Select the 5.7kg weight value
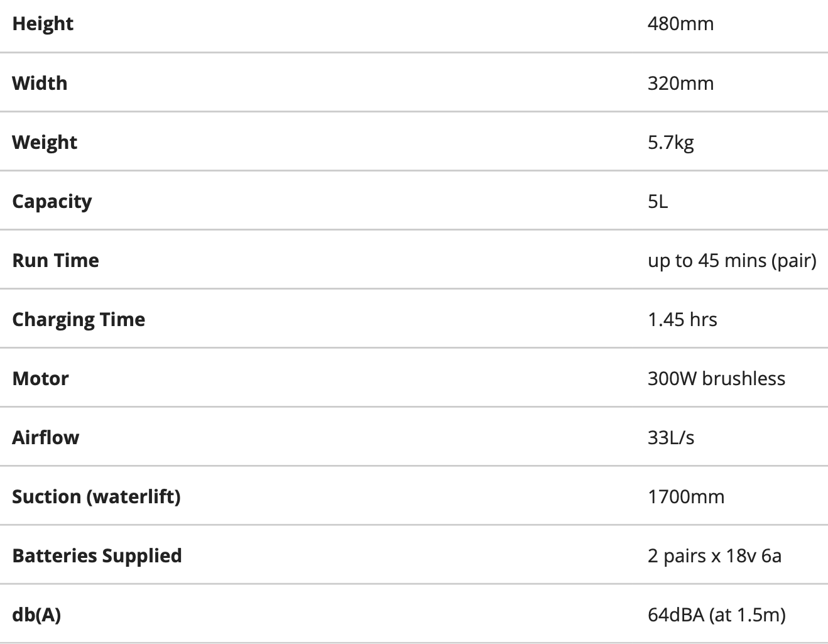The image size is (828, 644). (670, 142)
